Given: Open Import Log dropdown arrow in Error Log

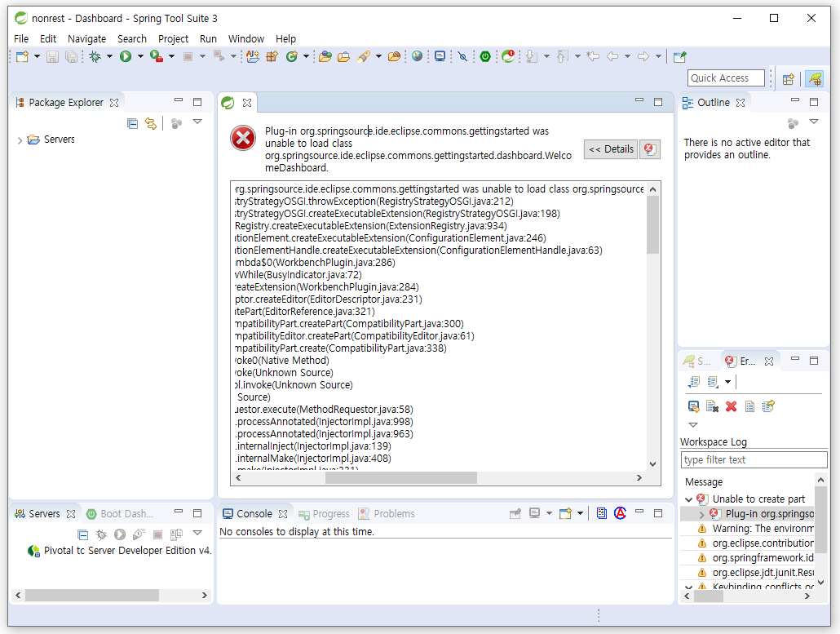Looking at the screenshot, I should pyautogui.click(x=727, y=382).
